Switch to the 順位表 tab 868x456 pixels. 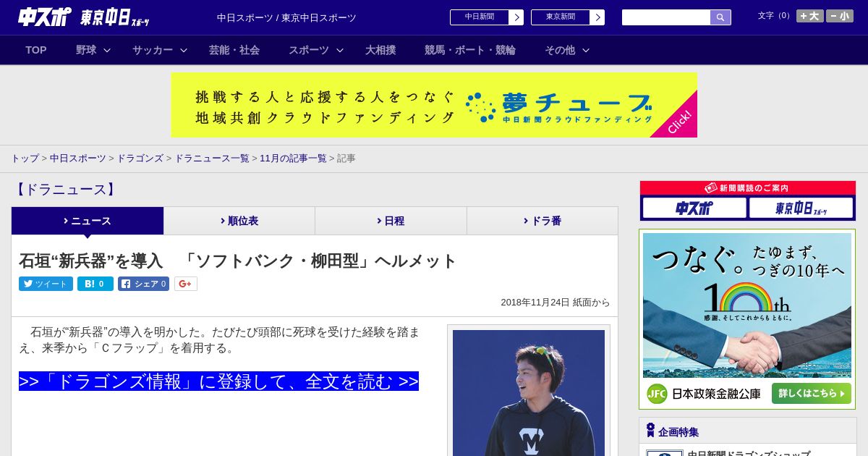click(239, 221)
